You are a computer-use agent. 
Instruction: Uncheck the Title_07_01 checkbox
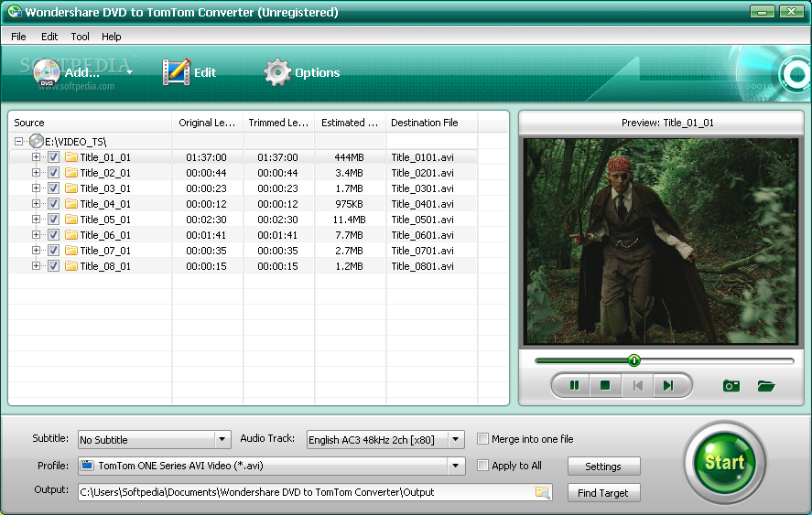click(x=53, y=250)
